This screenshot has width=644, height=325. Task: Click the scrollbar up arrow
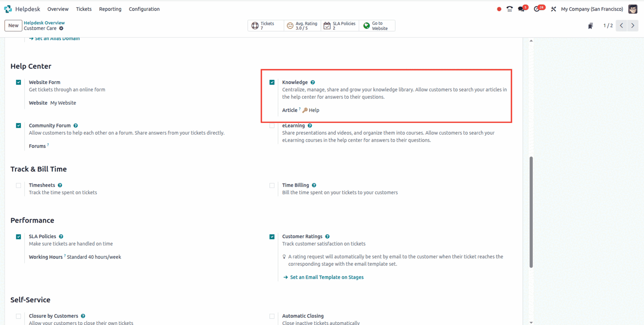coord(531,41)
